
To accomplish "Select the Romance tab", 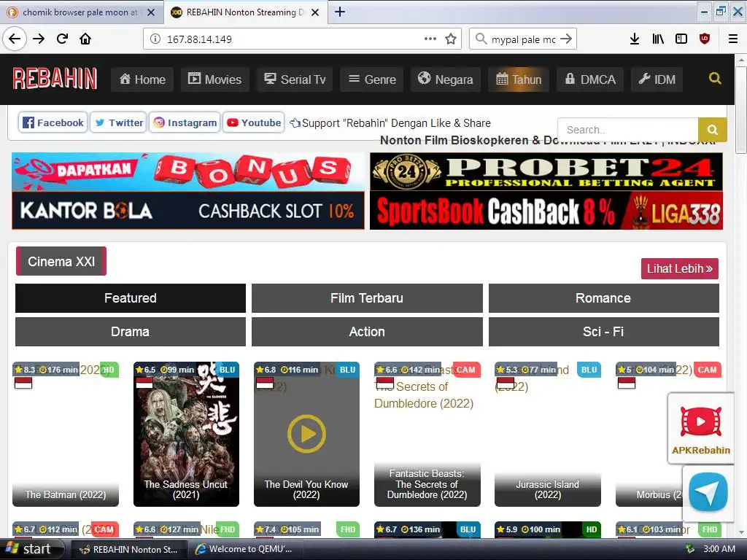I will coord(603,298).
